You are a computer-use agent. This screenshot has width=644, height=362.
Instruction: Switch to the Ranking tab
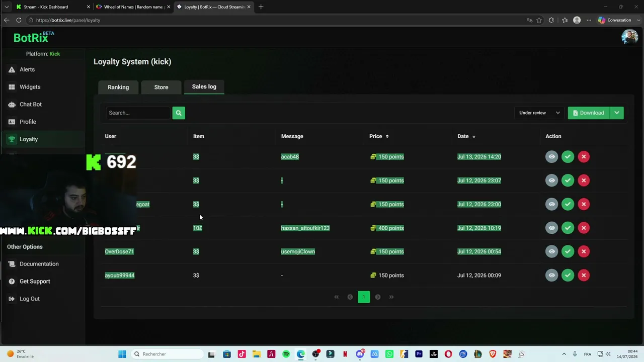pos(118,87)
